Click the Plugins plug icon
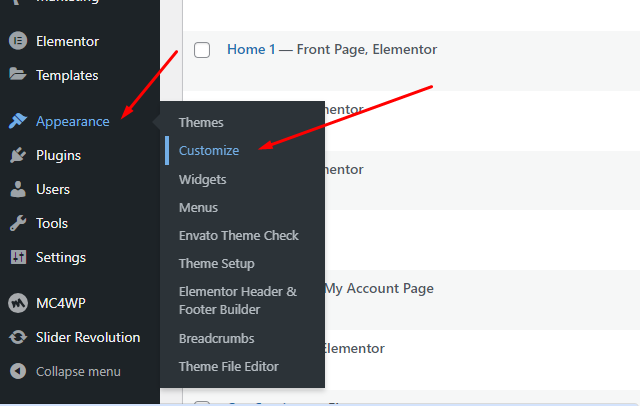The image size is (640, 406). pos(17,155)
